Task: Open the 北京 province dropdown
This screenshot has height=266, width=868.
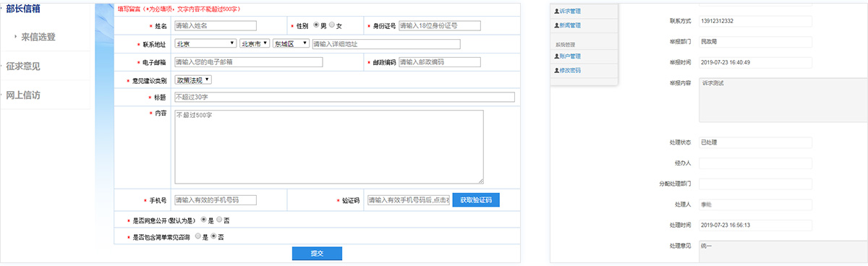Action: pos(205,43)
